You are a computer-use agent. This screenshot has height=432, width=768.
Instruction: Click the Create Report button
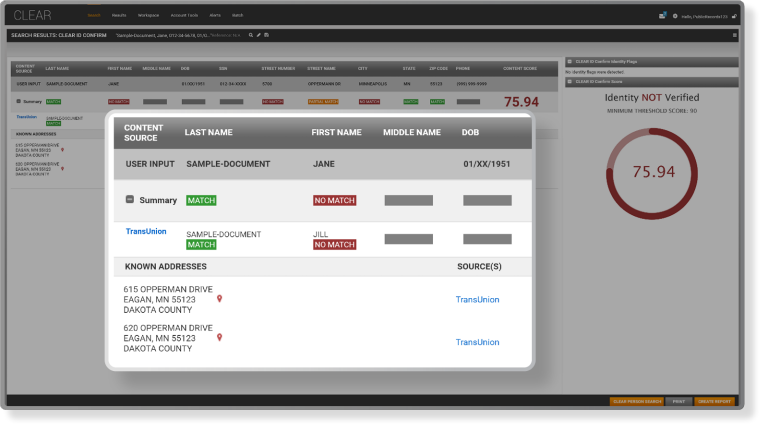pyautogui.click(x=714, y=401)
